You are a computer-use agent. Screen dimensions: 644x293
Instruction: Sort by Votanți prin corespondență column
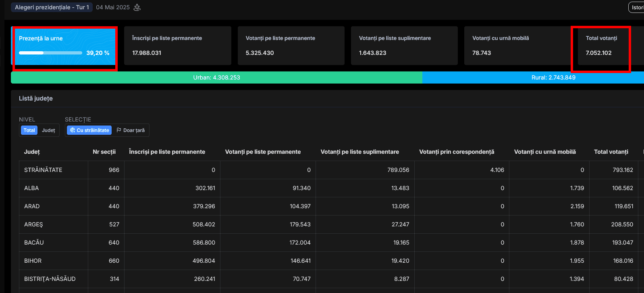pyautogui.click(x=456, y=152)
